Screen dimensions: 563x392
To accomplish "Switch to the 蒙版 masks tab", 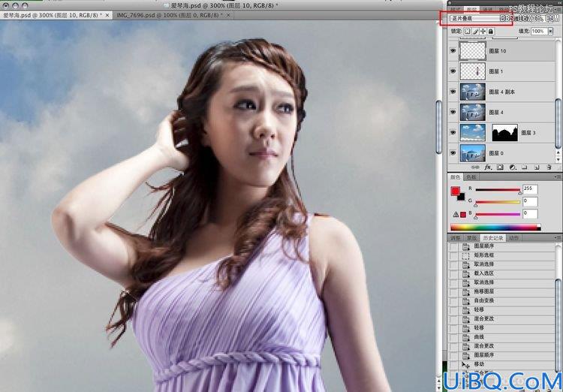I will [471, 238].
